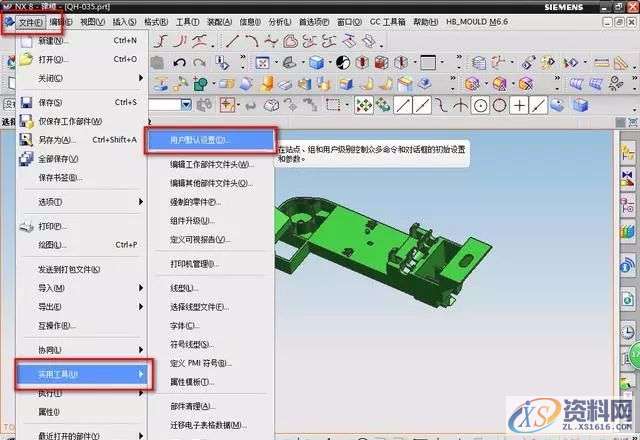
Task: Open the 视图(V) menu
Action: [x=92, y=22]
